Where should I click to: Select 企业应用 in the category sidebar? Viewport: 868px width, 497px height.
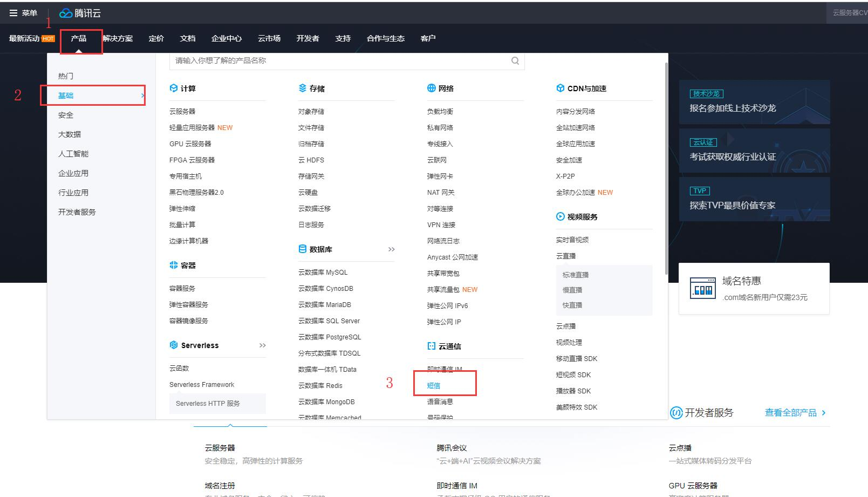click(73, 173)
